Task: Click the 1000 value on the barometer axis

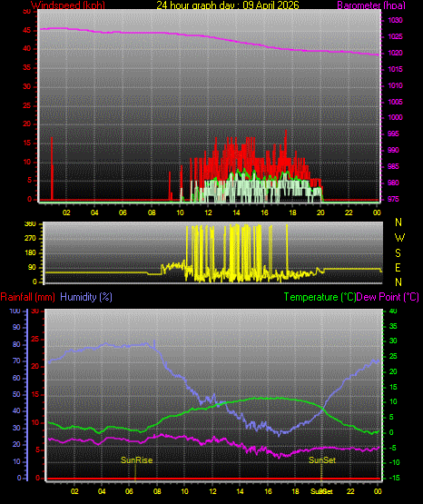Action: (395, 117)
